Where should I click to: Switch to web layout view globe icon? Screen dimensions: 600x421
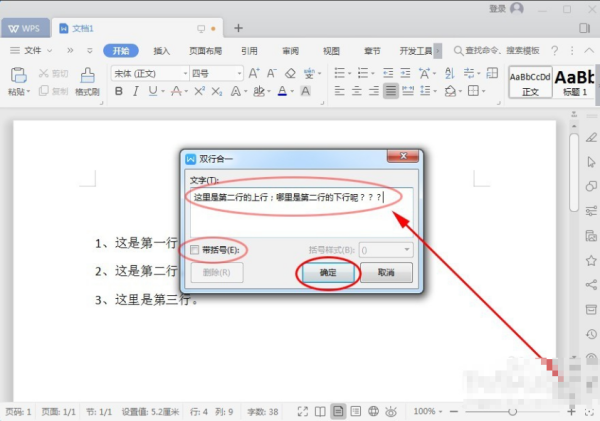click(373, 411)
